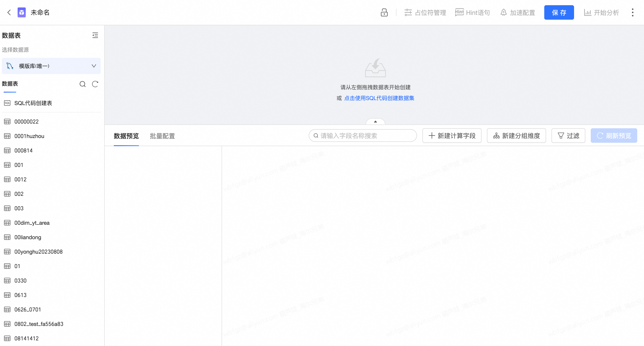Click the lock icon in header
The width and height of the screenshot is (644, 346).
(x=384, y=12)
